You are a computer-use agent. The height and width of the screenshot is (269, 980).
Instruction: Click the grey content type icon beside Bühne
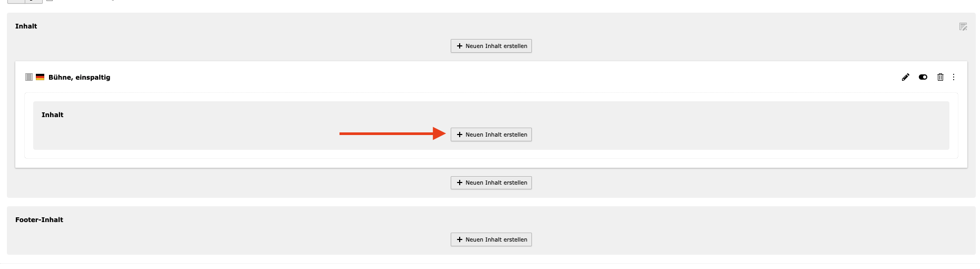click(x=29, y=77)
